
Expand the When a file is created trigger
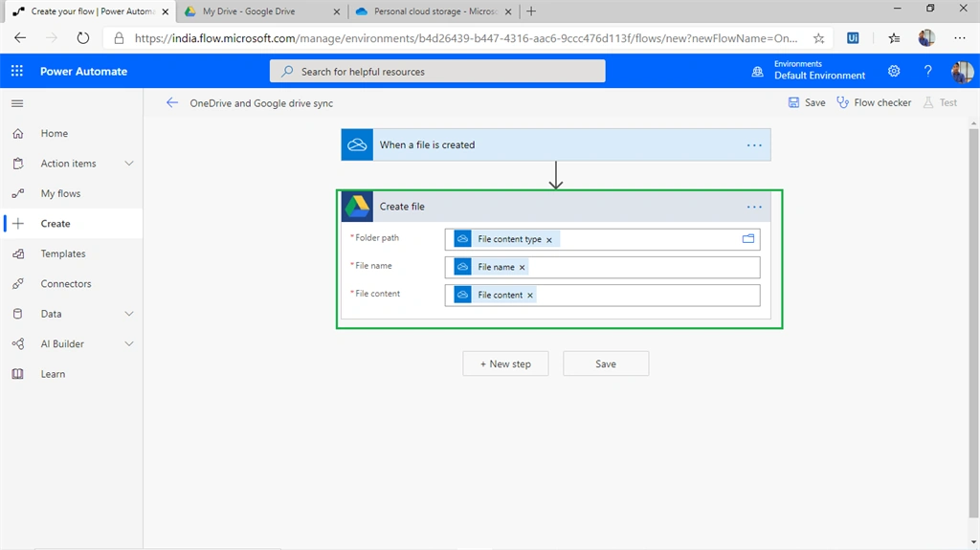[x=556, y=144]
